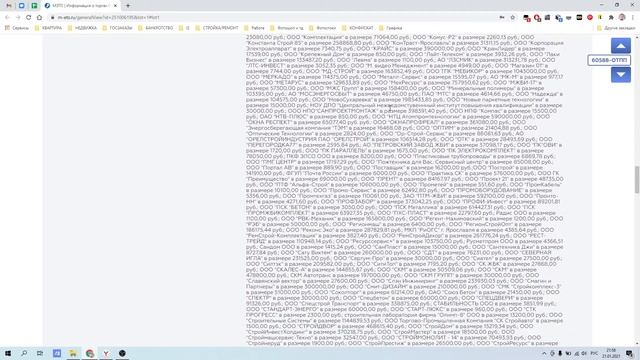Open a new tab with the plus button
Screen dimensions: 640x360
pyautogui.click(x=128, y=6)
